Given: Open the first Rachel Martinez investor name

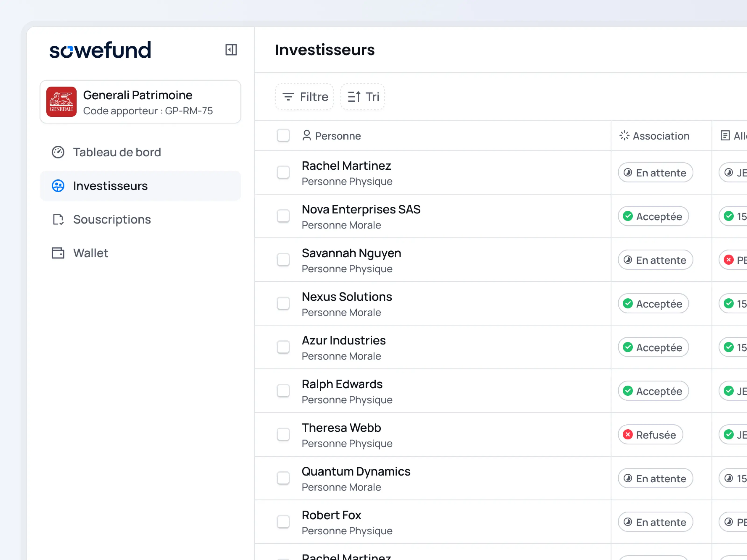Looking at the screenshot, I should point(346,166).
